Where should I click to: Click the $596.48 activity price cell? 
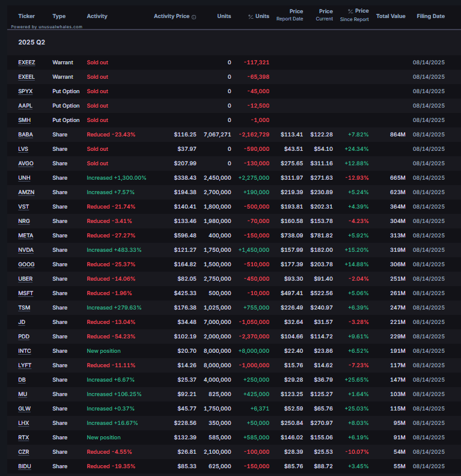(185, 236)
